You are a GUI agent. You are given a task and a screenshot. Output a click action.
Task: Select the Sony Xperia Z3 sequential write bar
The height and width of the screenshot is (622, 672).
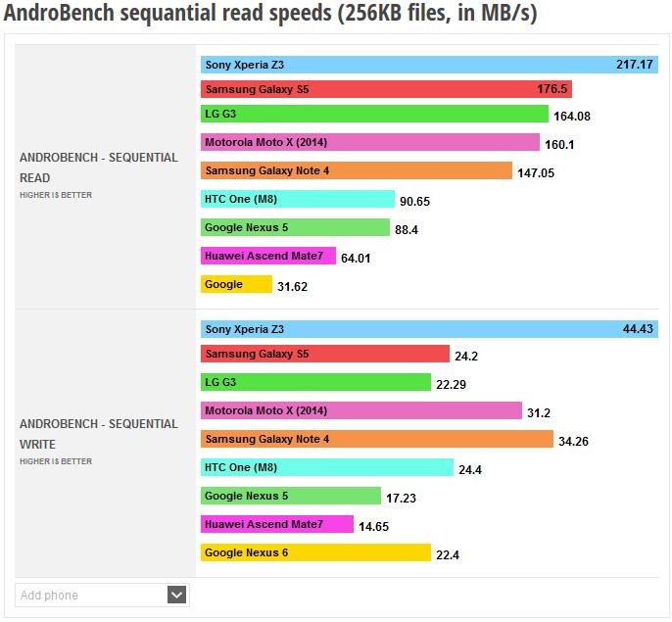coord(429,329)
